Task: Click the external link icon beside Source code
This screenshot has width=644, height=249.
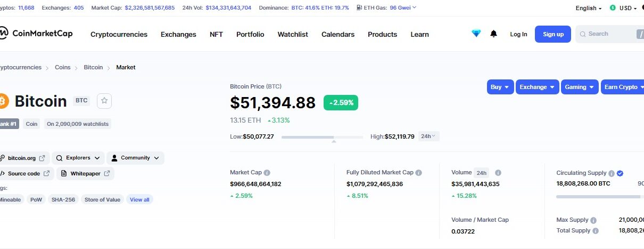Action: [46, 173]
